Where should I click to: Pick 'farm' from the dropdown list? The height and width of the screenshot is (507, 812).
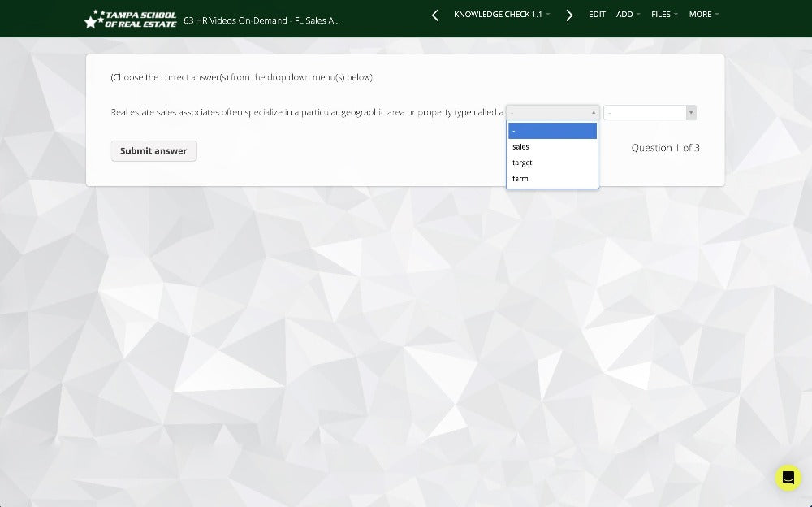pyautogui.click(x=520, y=179)
